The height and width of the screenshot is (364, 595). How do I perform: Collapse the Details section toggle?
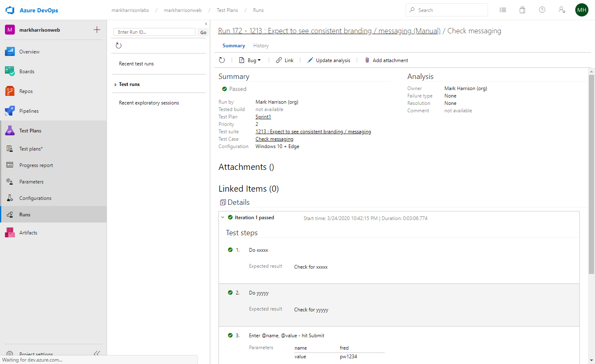click(x=223, y=202)
